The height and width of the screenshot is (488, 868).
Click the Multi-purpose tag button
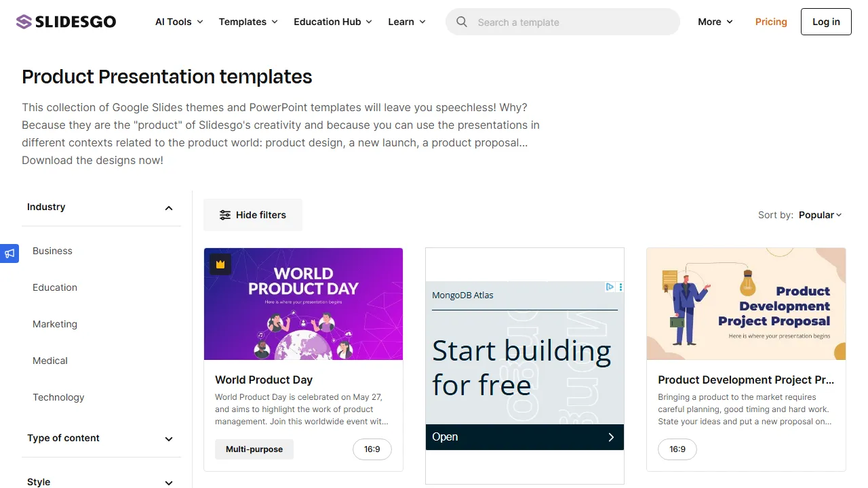(x=254, y=449)
